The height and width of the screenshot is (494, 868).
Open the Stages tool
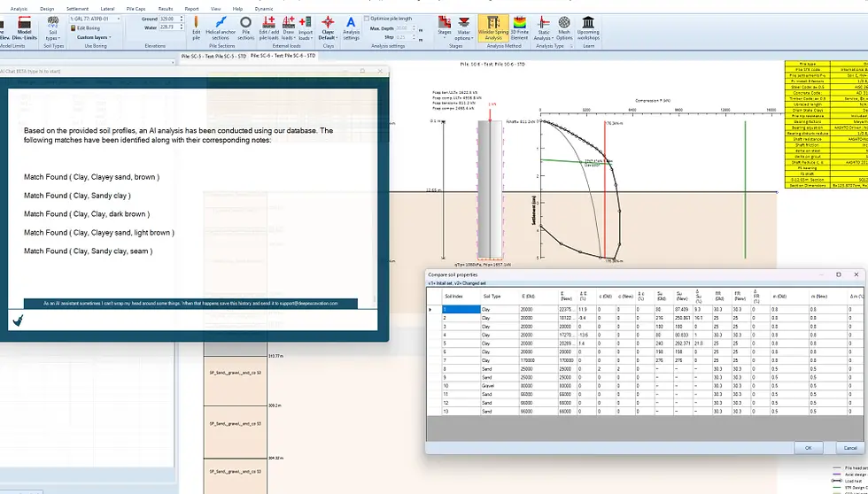pyautogui.click(x=445, y=27)
